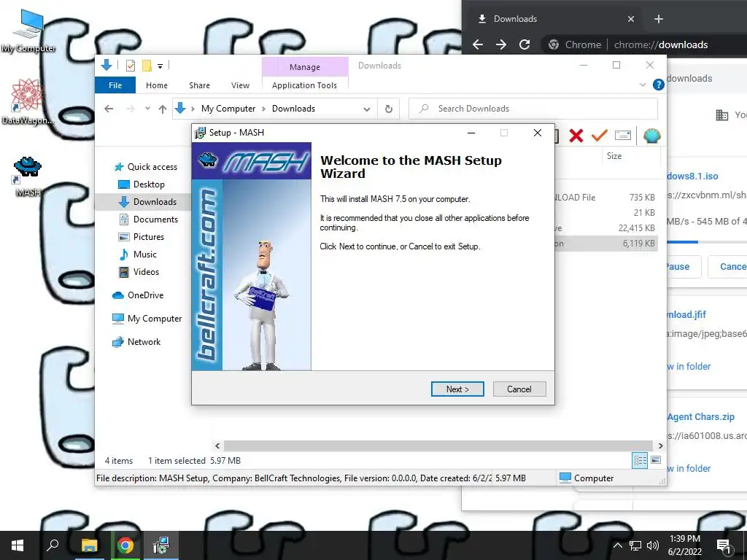Close the Chrome Downloads tab
The height and width of the screenshot is (560, 747).
(631, 19)
